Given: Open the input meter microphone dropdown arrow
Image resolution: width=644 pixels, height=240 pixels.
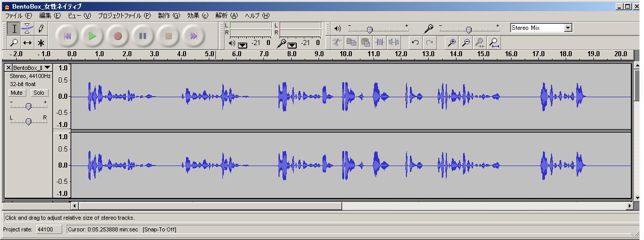Looking at the screenshot, I should (x=292, y=45).
